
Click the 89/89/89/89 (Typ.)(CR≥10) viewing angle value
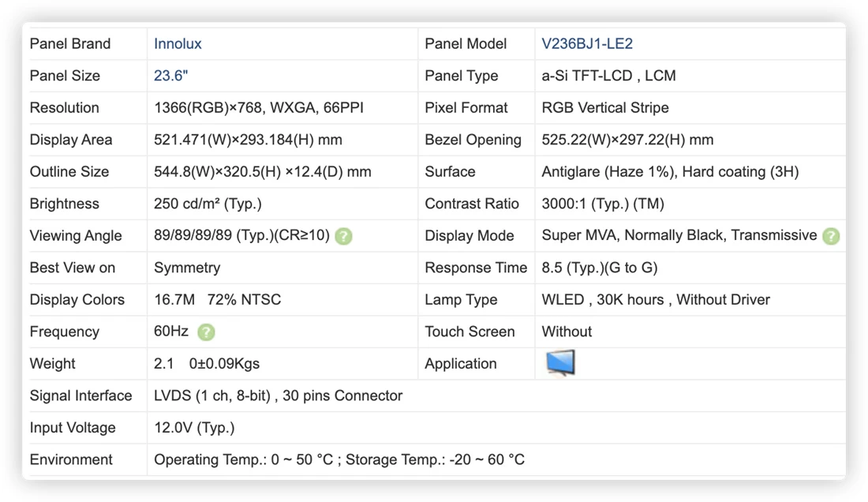[242, 235]
